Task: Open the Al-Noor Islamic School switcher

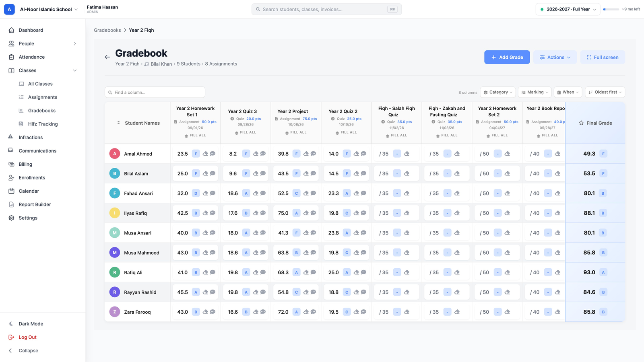Action: click(x=41, y=9)
